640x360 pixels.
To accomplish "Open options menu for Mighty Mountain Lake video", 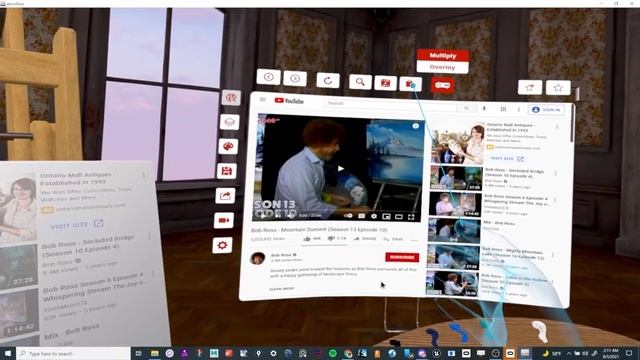I will click(x=553, y=255).
